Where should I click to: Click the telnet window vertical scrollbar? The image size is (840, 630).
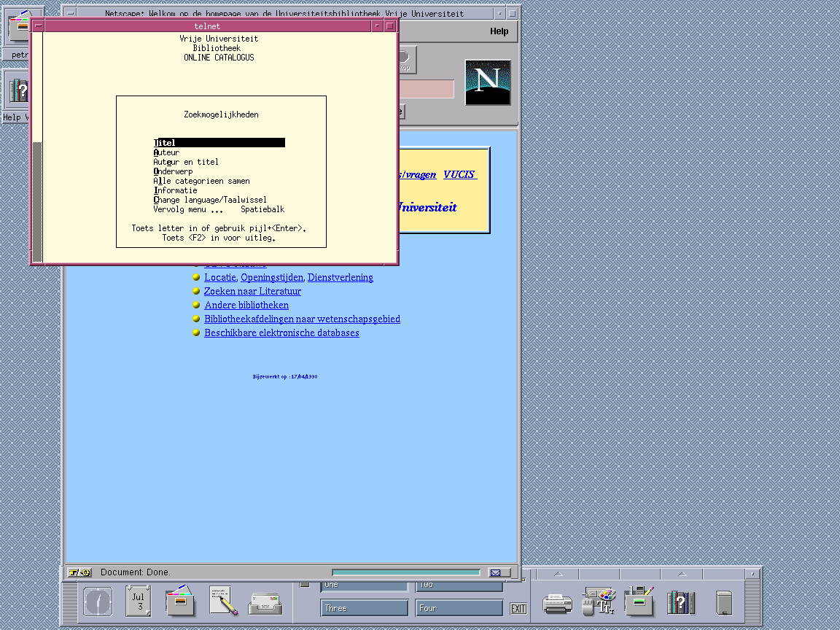tap(37, 147)
